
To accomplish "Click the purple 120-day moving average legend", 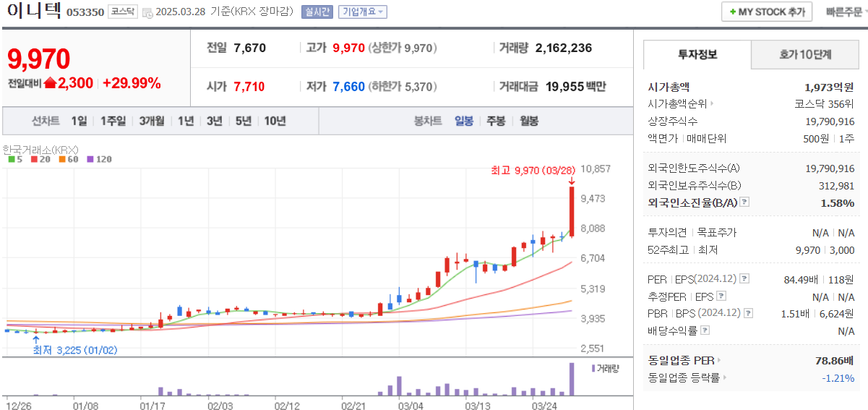I will [x=99, y=159].
